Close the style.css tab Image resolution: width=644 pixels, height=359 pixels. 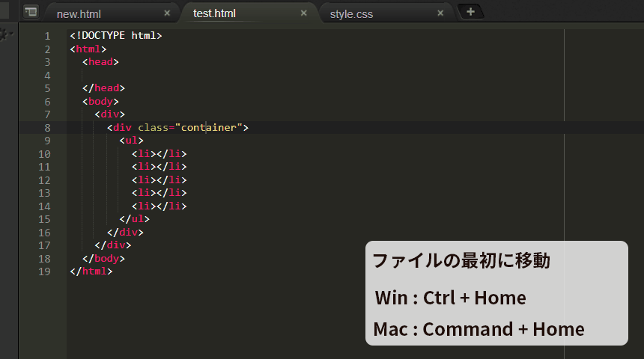click(x=440, y=13)
